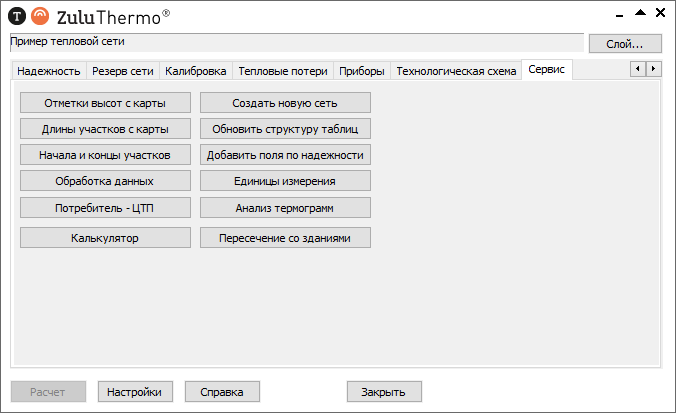Go to the Технологическая схема tab
676x413 pixels.
coord(456,71)
